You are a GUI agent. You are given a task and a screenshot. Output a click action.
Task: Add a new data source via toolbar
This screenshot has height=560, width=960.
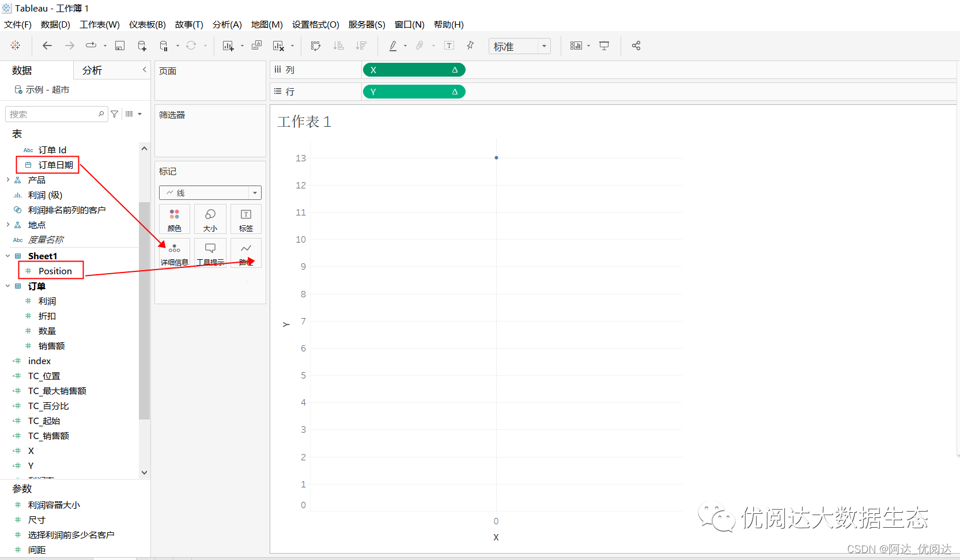(x=142, y=46)
